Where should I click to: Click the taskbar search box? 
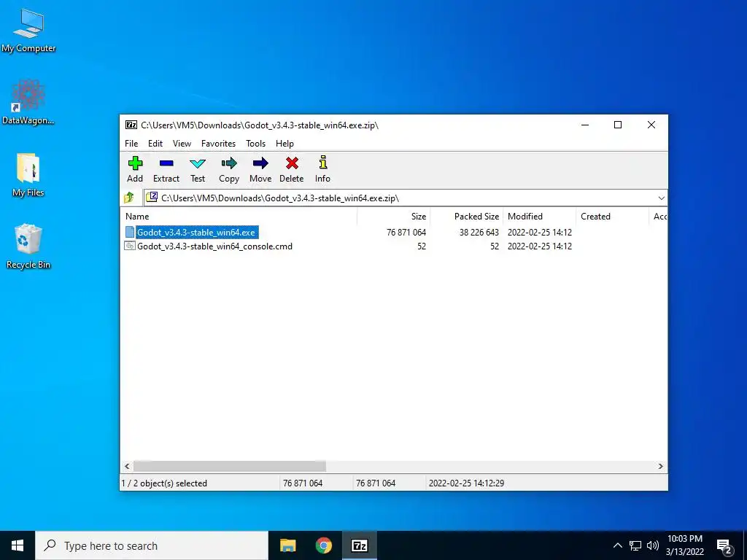tap(152, 545)
